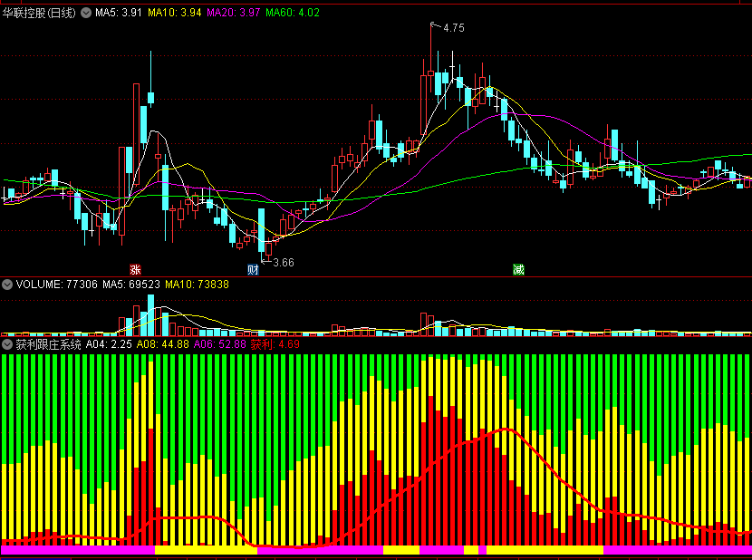Click the 3.66 low price label
752x560 pixels.
pyautogui.click(x=284, y=263)
